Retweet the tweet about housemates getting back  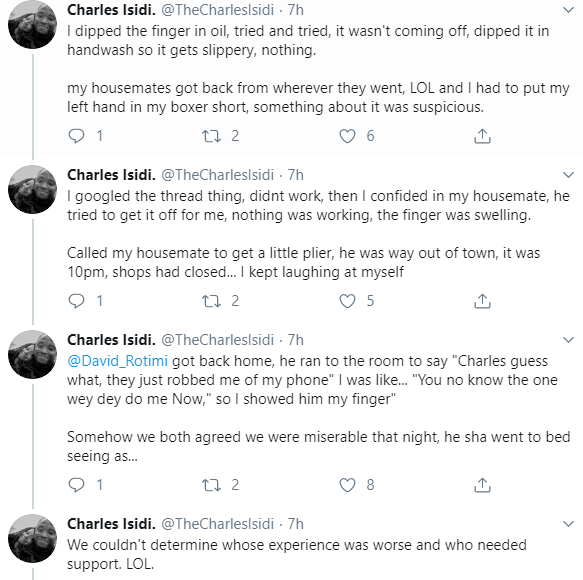211,136
